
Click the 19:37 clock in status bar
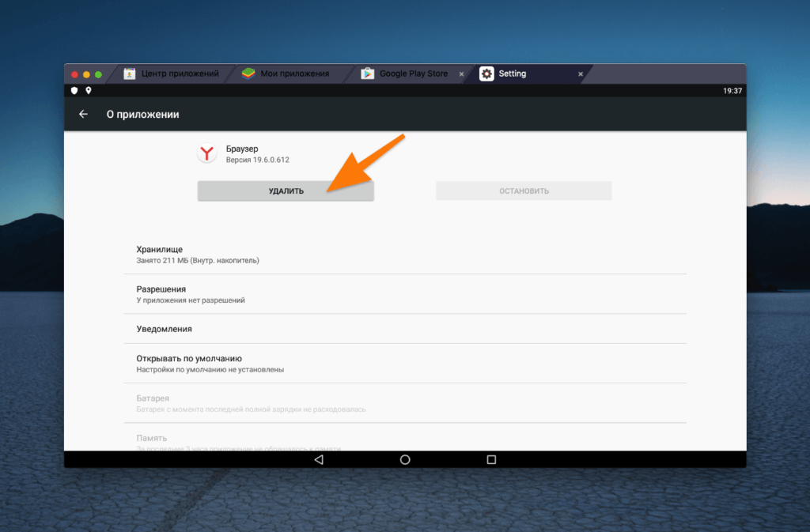[x=732, y=91]
